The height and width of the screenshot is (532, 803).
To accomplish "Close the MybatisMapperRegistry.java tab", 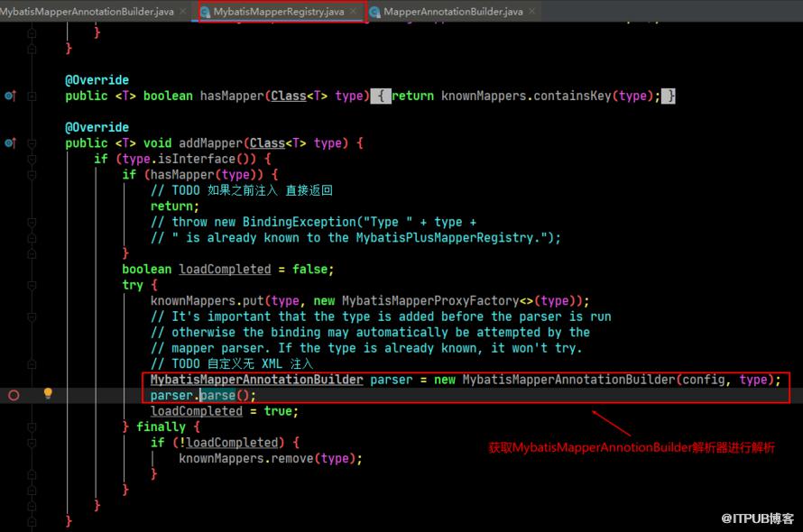I will [354, 11].
